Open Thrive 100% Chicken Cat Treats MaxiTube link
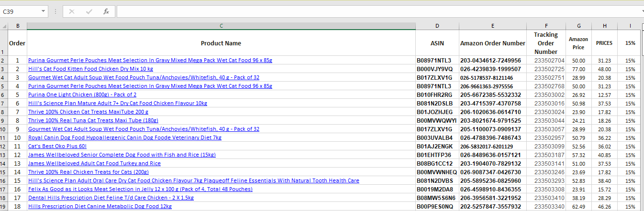Viewport: 644px width, 211px height. [88, 112]
